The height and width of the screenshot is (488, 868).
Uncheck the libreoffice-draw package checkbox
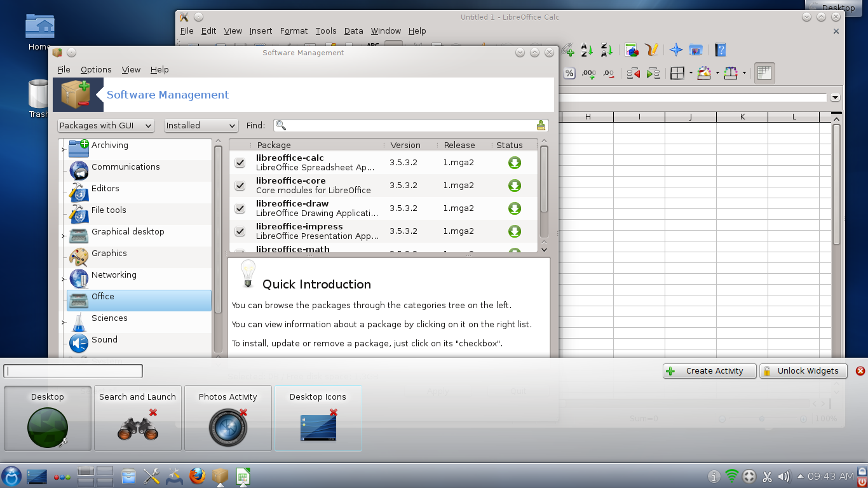point(240,208)
